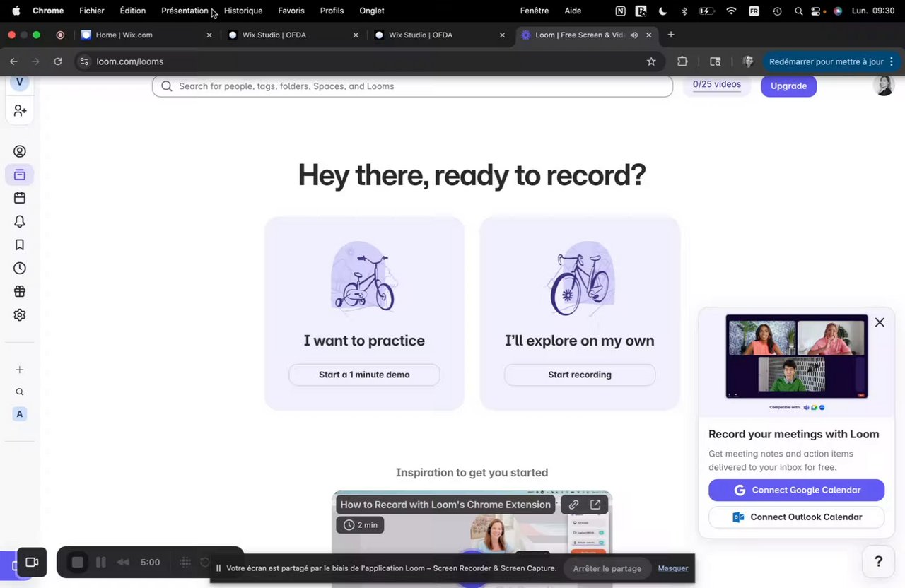The height and width of the screenshot is (588, 905).
Task: Open the user avatar next to Upgrade
Action: point(884,85)
